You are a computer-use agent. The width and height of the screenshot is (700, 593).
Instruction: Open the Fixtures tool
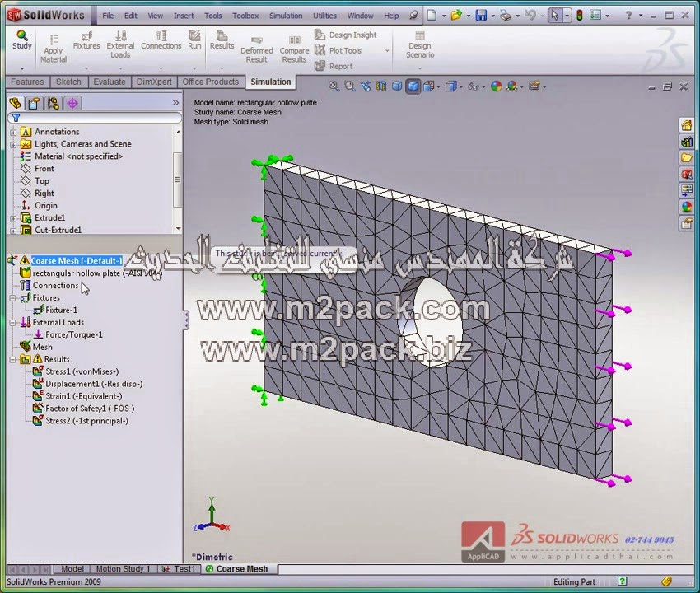(86, 40)
